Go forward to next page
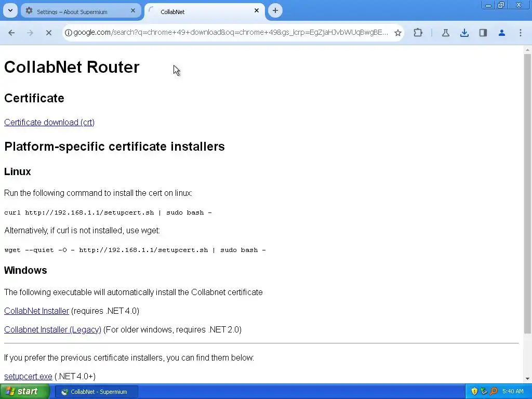Screen dimensions: 532x399 30,33
